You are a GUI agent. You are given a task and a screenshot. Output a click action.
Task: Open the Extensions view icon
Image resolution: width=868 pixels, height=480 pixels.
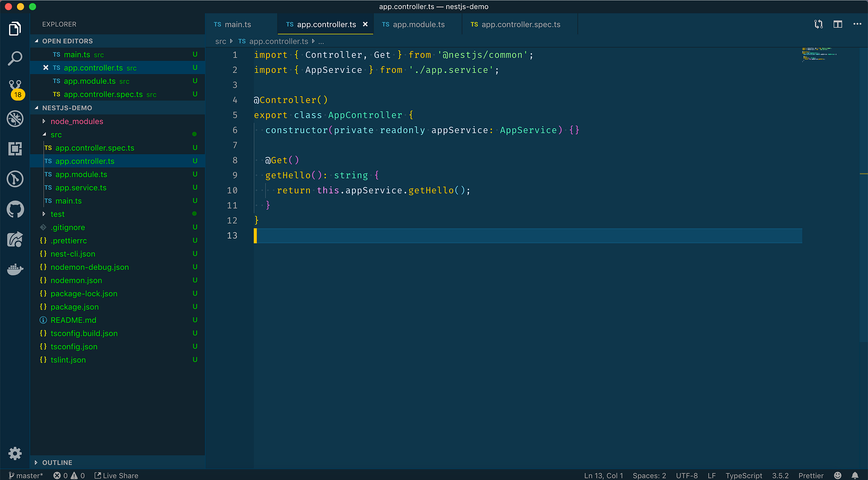point(15,149)
